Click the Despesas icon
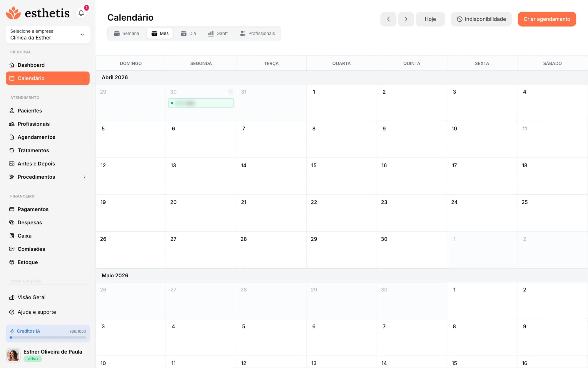The height and width of the screenshot is (368, 588). coord(12,223)
